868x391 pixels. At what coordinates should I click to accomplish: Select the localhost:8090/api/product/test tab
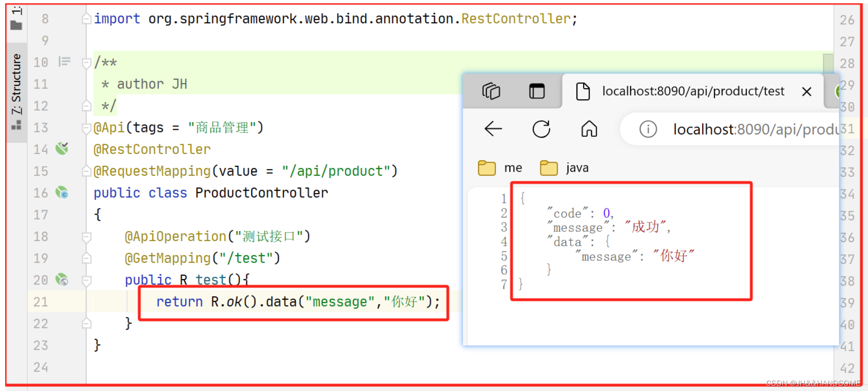(x=693, y=91)
